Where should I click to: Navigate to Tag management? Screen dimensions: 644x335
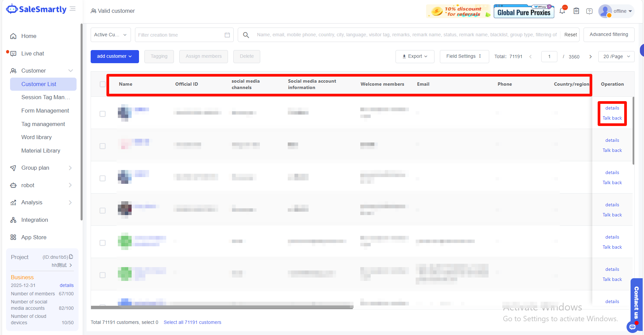tap(43, 124)
